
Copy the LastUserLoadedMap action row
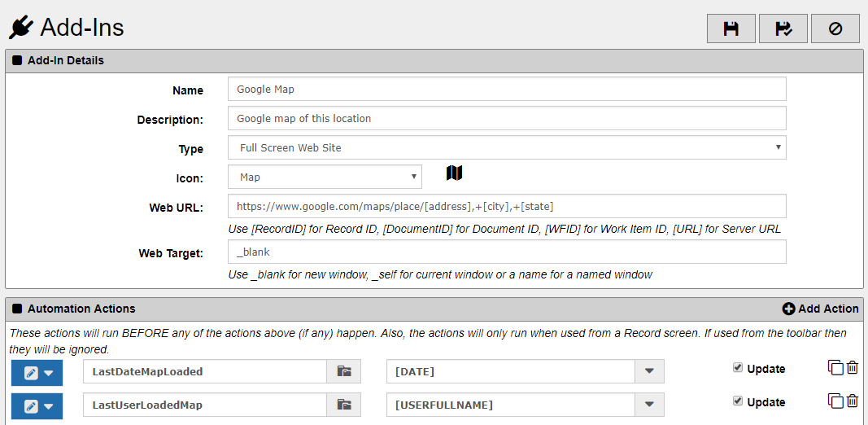835,401
